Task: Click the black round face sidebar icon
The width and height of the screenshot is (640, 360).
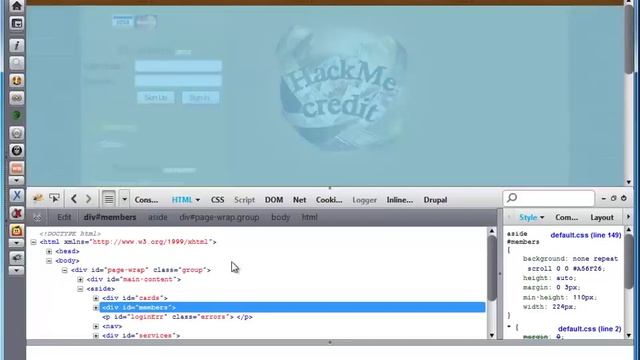Action: 16,151
